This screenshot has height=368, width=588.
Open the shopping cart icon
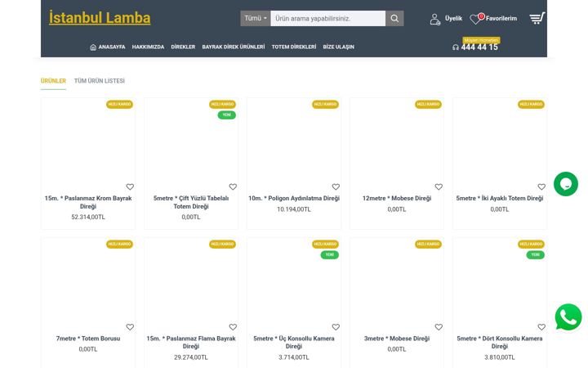click(537, 18)
